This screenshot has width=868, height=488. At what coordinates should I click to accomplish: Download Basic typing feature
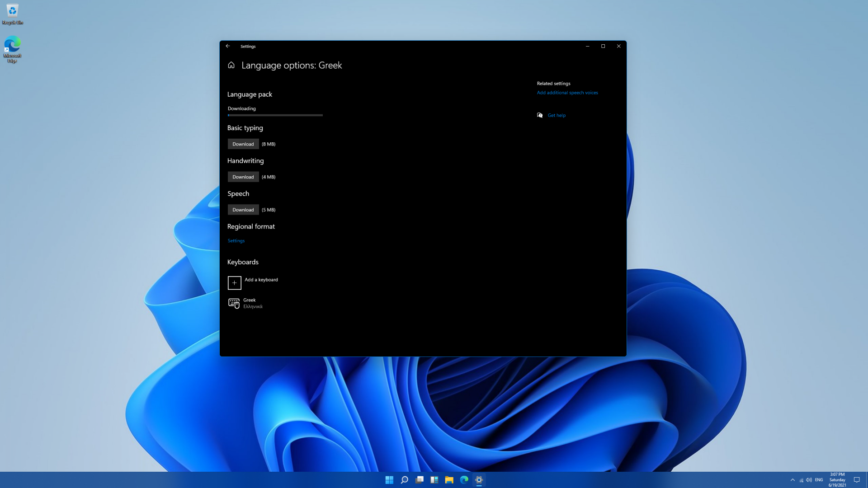tap(243, 144)
